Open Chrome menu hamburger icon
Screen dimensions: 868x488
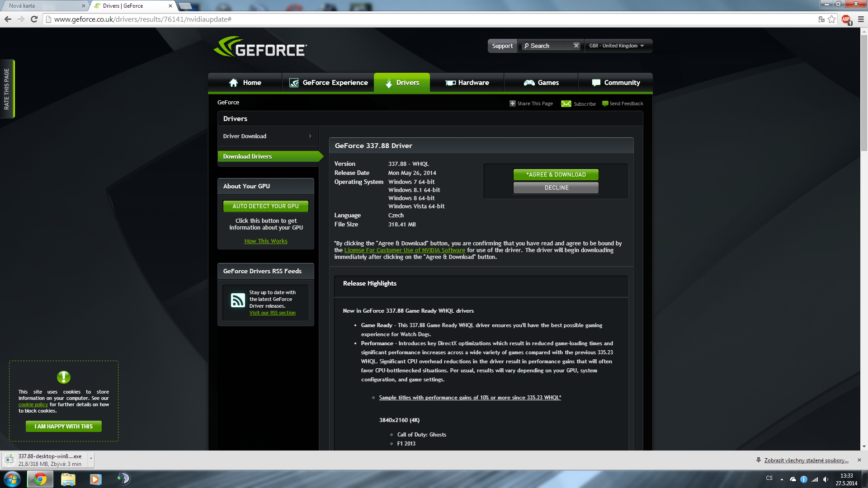pyautogui.click(x=861, y=19)
